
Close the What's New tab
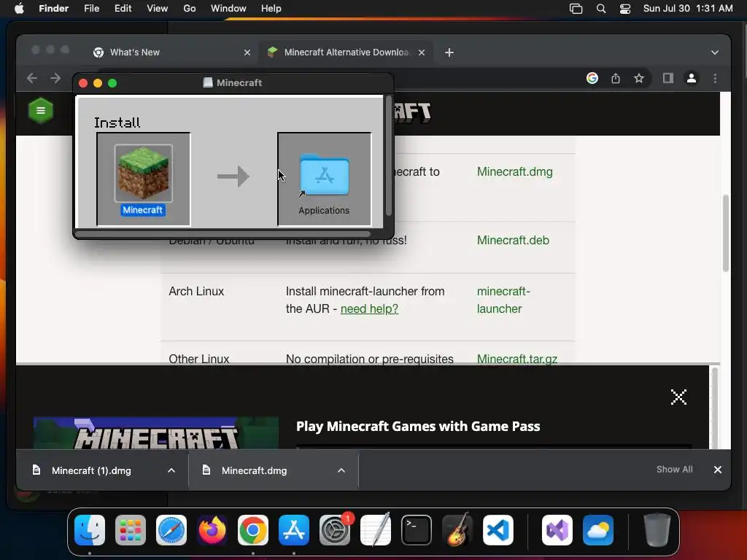coord(247,52)
